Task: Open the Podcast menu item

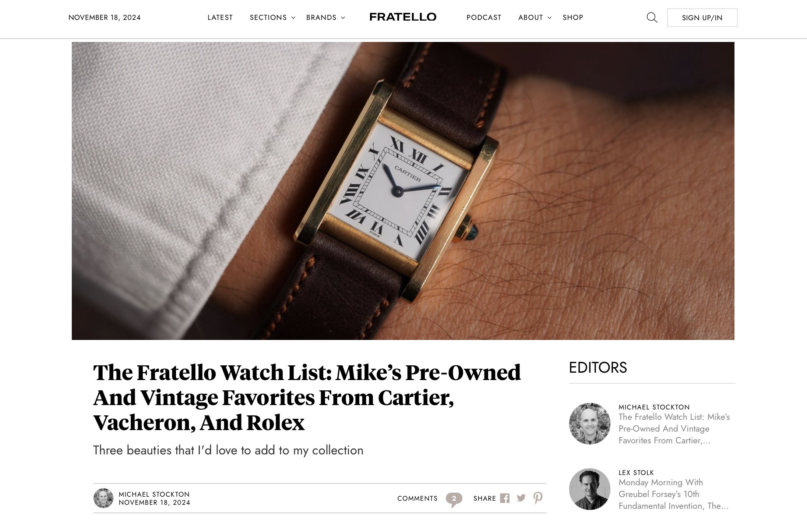Action: pos(484,17)
